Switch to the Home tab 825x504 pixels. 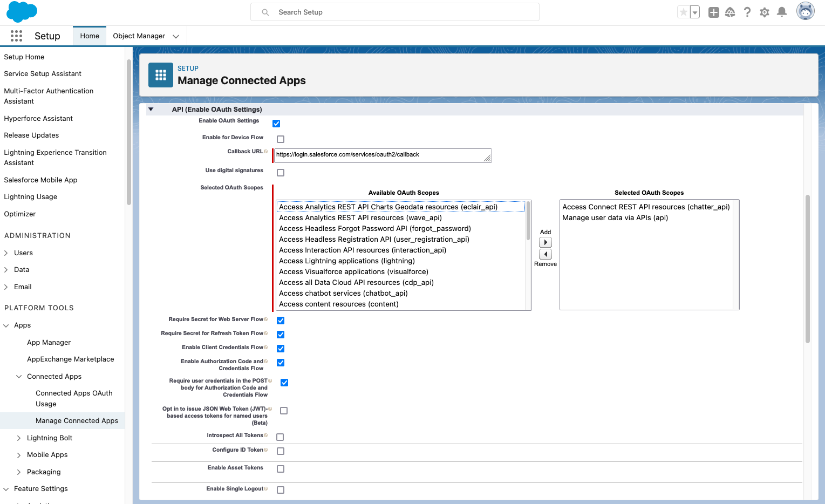click(90, 36)
